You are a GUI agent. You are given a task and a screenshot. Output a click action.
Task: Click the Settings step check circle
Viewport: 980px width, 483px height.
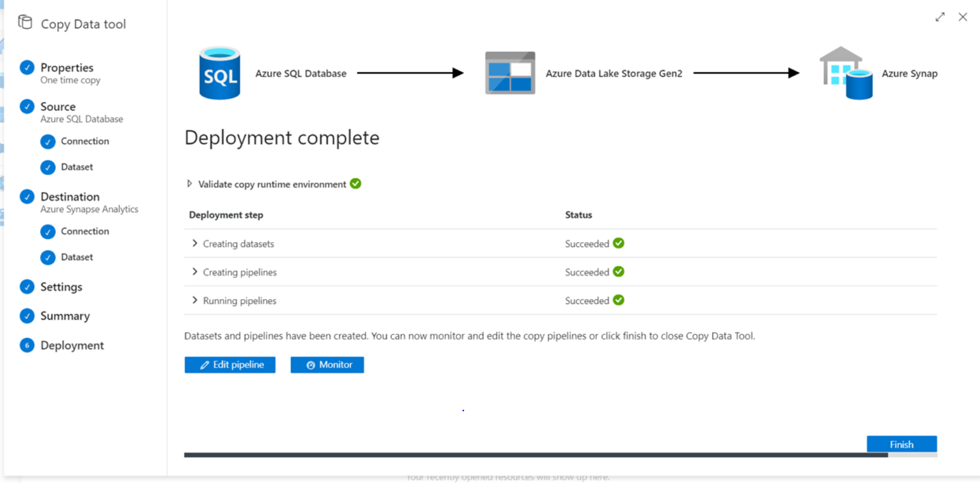click(27, 287)
